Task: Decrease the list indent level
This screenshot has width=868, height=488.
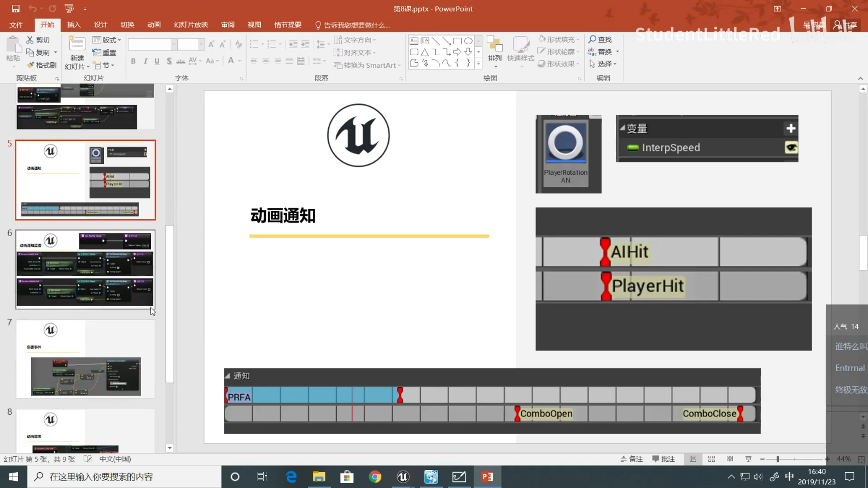Action: (293, 44)
